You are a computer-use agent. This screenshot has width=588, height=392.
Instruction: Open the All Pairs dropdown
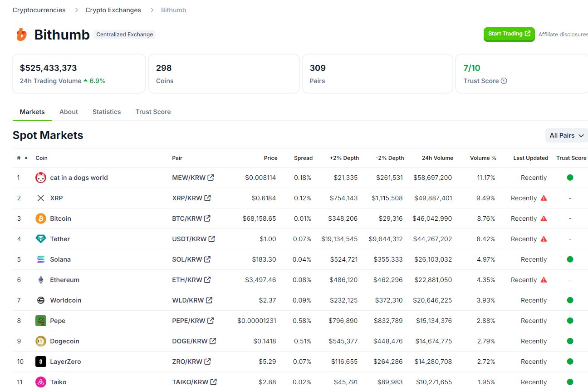tap(566, 135)
